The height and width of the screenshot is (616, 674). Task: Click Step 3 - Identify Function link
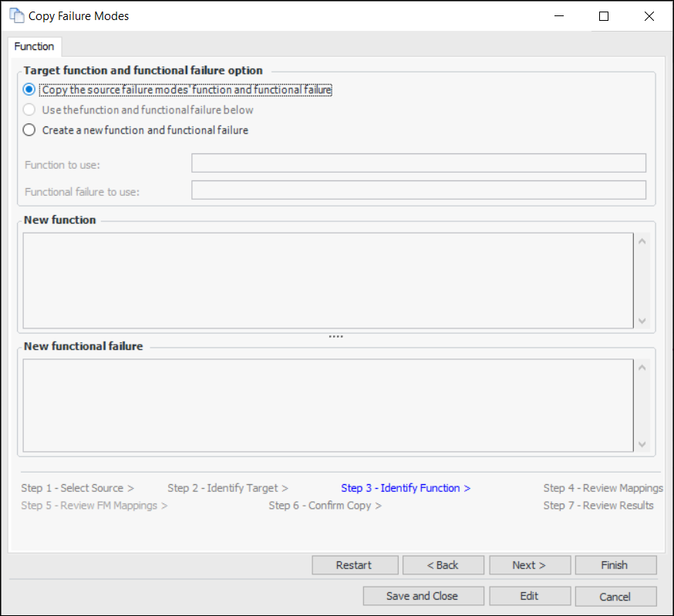(406, 488)
